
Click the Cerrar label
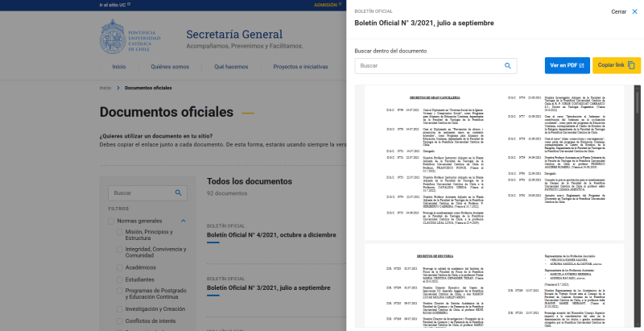pyautogui.click(x=618, y=12)
